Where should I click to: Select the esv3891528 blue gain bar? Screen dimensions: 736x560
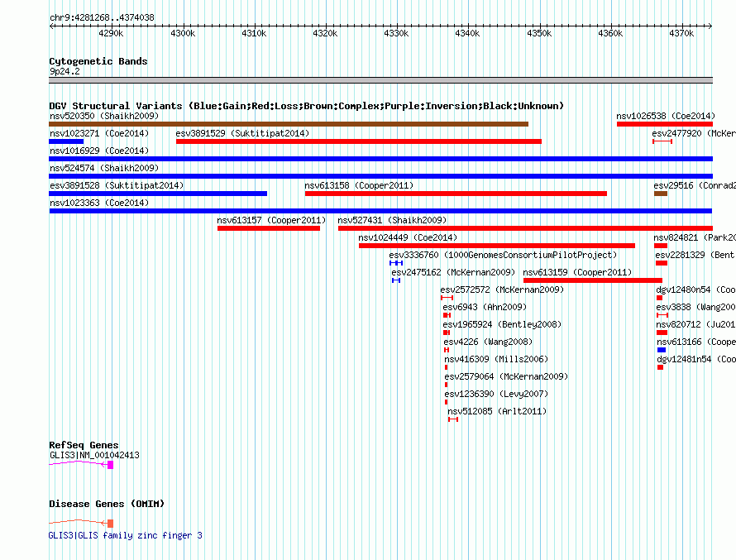click(x=158, y=194)
